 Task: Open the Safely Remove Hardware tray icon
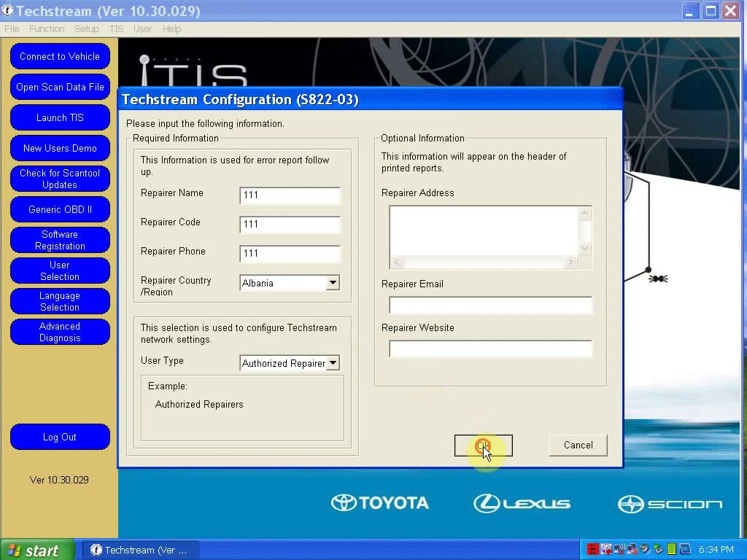(658, 550)
